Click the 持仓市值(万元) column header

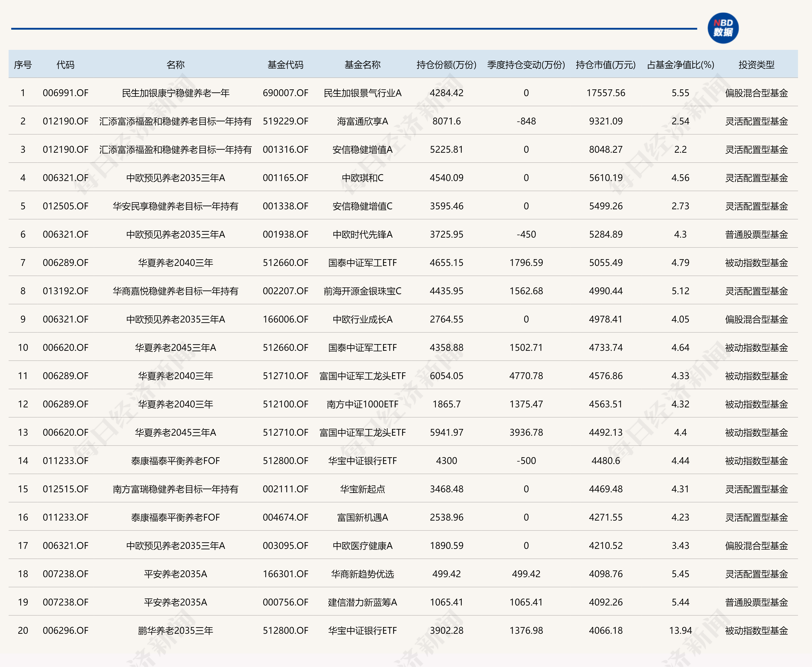pos(606,64)
